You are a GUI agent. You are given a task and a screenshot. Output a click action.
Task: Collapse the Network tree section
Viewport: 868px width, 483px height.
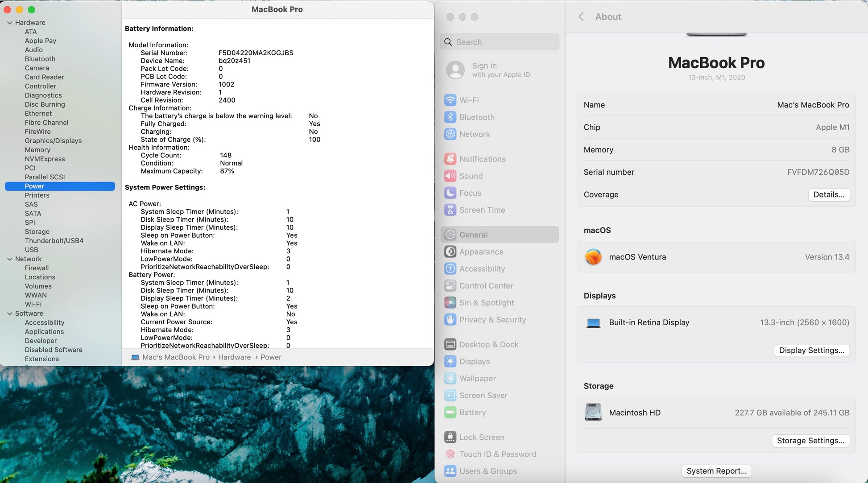(x=9, y=259)
